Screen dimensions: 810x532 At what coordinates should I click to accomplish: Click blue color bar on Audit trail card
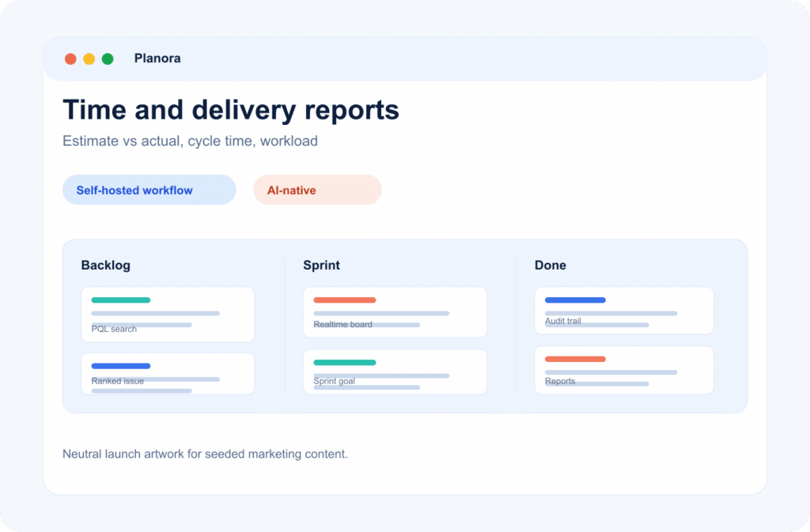click(x=576, y=300)
